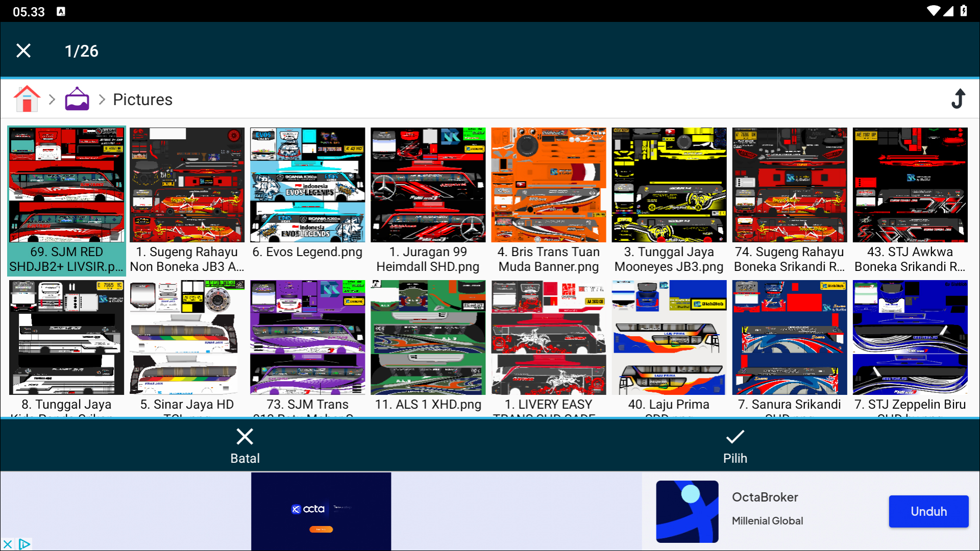Viewport: 980px width, 551px height.
Task: Close the file picker with X icon
Action: (x=23, y=51)
